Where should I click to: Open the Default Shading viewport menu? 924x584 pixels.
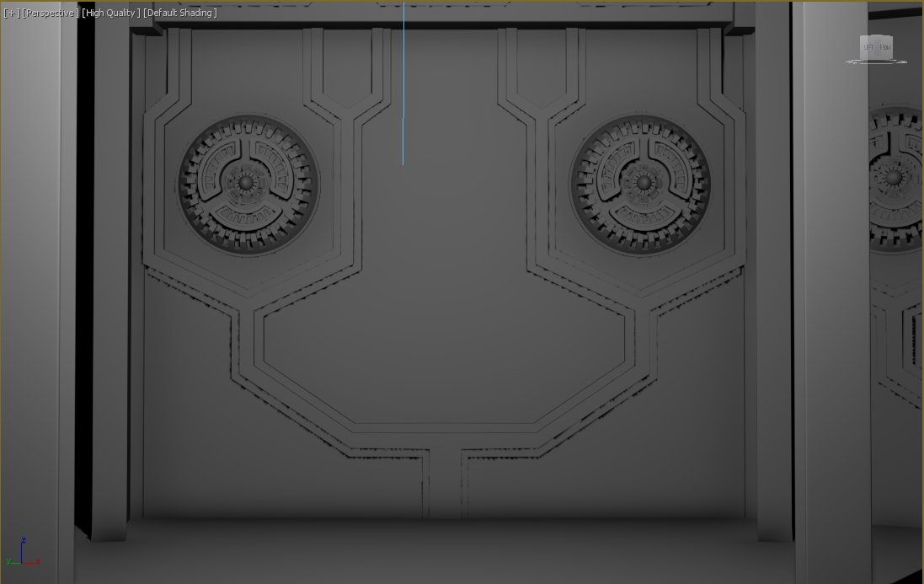point(180,13)
